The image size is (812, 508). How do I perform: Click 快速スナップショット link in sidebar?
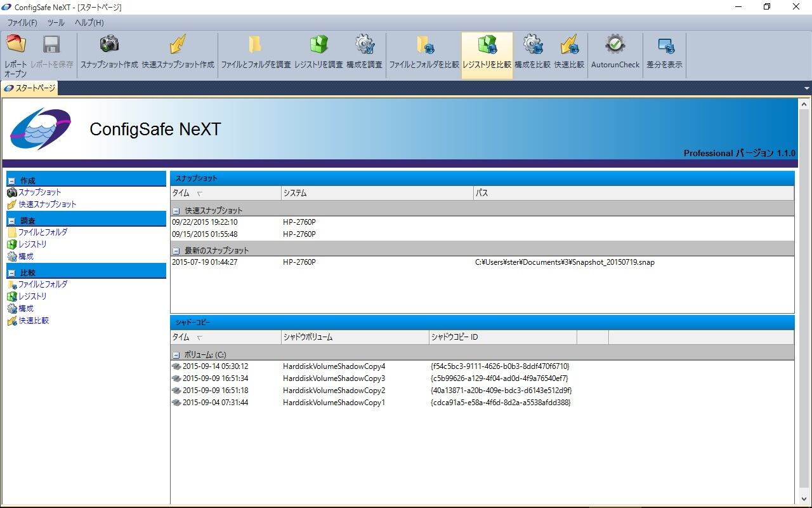(x=47, y=204)
